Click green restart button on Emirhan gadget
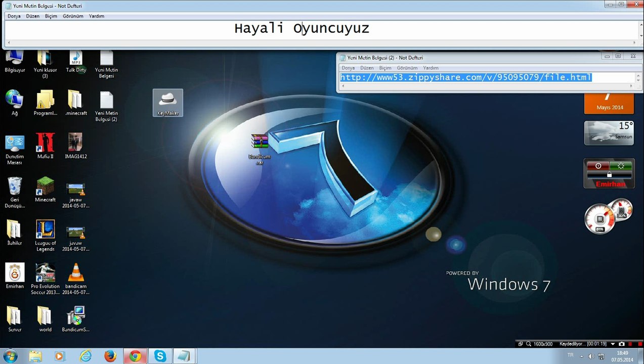This screenshot has height=364, width=644. (621, 166)
